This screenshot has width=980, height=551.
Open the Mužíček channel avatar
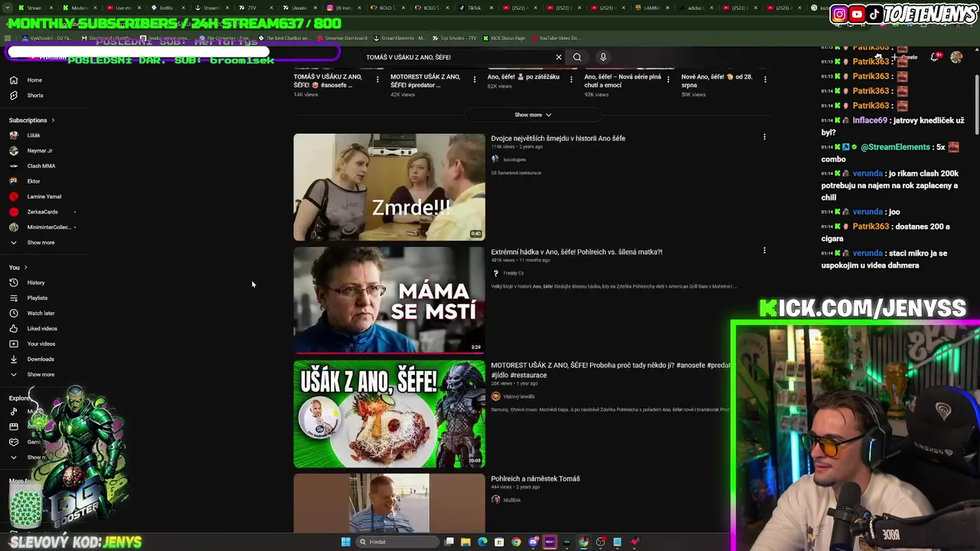495,500
